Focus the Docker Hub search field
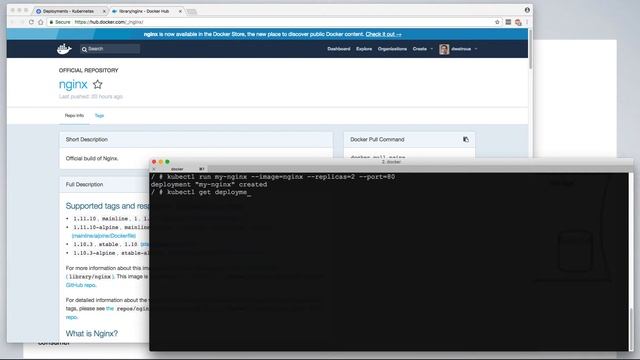This screenshot has width=640, height=360. 110,49
